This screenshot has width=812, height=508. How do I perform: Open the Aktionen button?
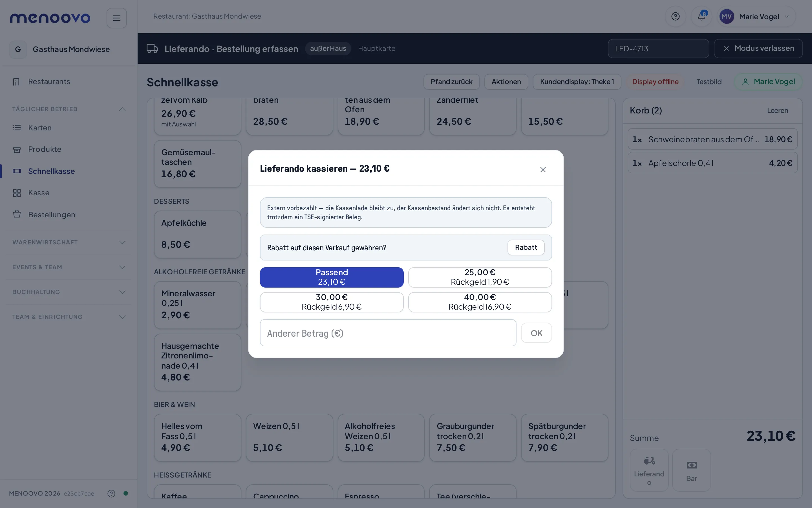(x=506, y=82)
